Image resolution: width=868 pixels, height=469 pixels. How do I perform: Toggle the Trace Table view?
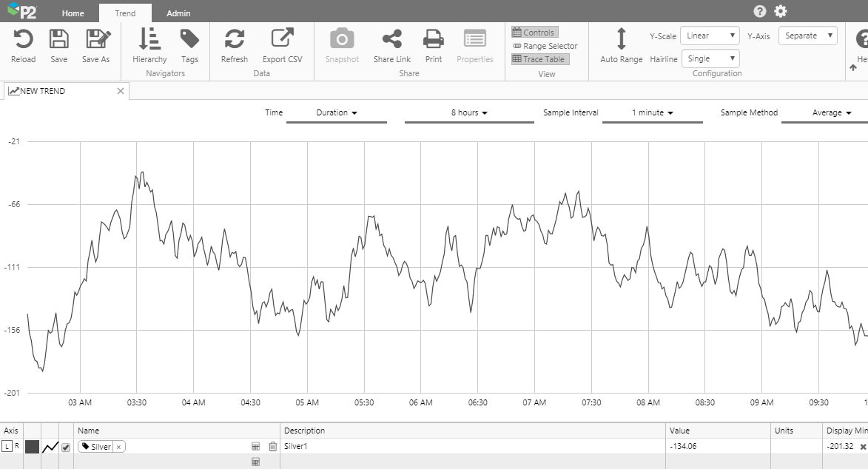(x=539, y=59)
